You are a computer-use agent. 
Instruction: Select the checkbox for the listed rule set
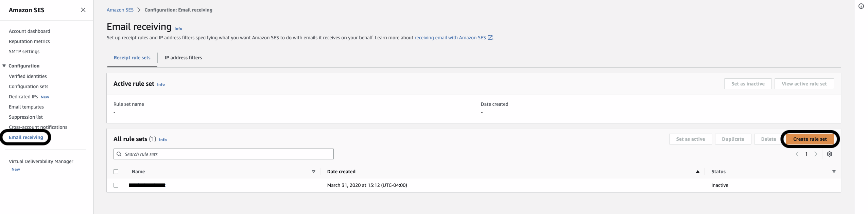(x=116, y=185)
